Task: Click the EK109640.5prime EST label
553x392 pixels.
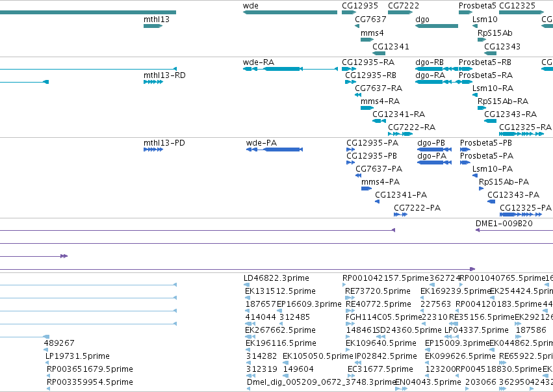Action: pos(381,343)
